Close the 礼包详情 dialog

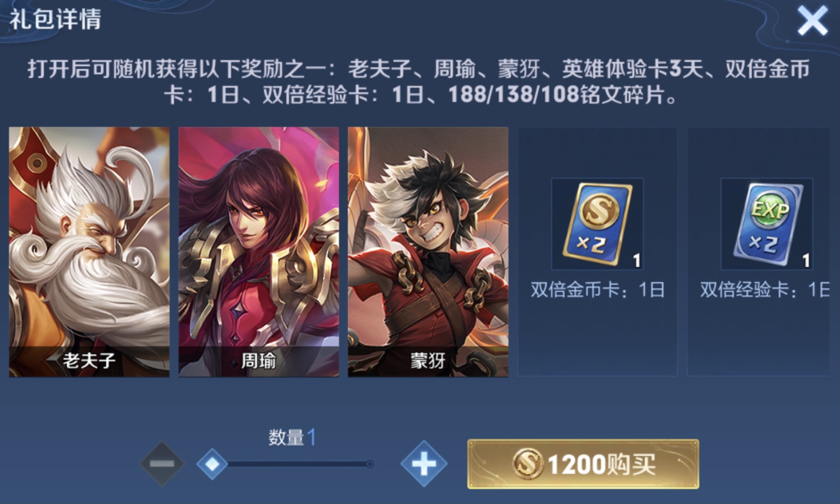click(812, 21)
